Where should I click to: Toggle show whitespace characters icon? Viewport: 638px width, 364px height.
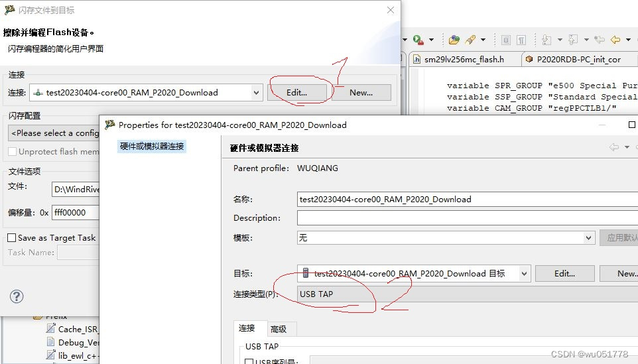[x=521, y=40]
